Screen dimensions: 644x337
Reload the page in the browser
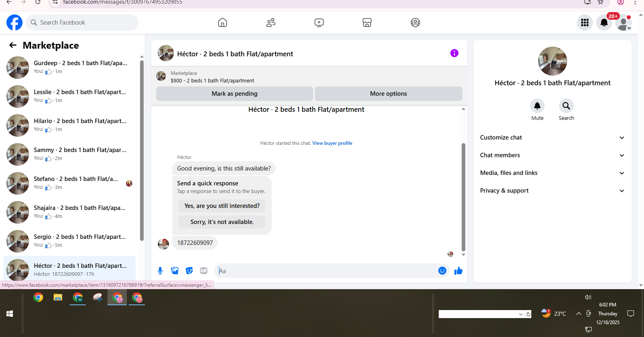pos(37,2)
